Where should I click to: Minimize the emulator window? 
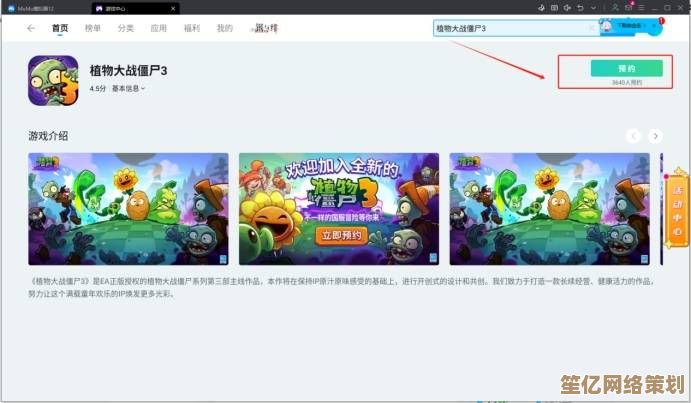click(655, 8)
